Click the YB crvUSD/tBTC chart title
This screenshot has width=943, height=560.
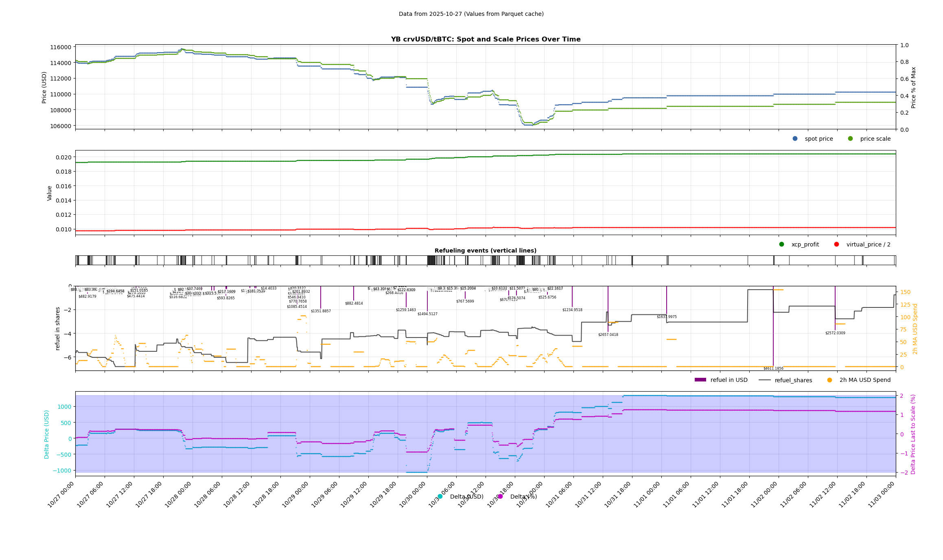point(486,39)
